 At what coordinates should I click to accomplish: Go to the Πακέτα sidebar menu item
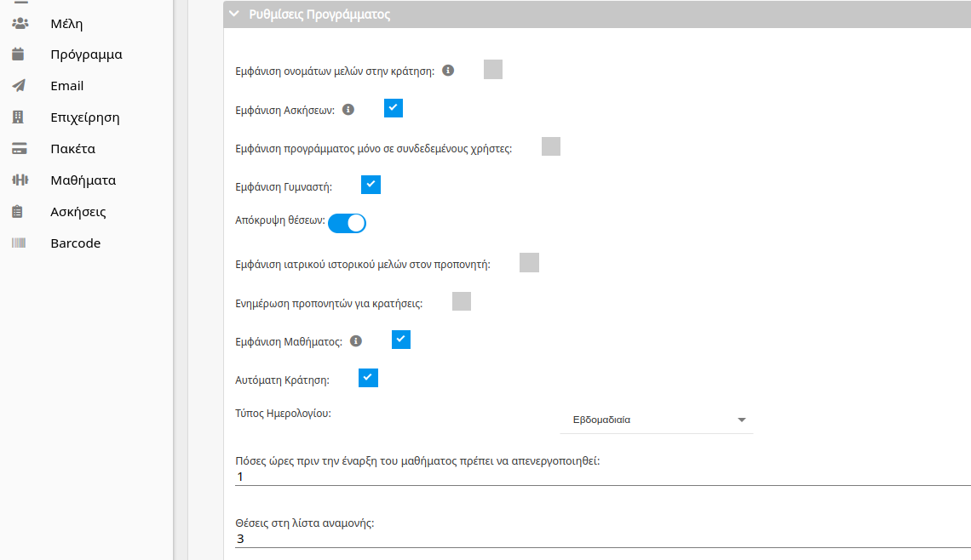[x=73, y=148]
